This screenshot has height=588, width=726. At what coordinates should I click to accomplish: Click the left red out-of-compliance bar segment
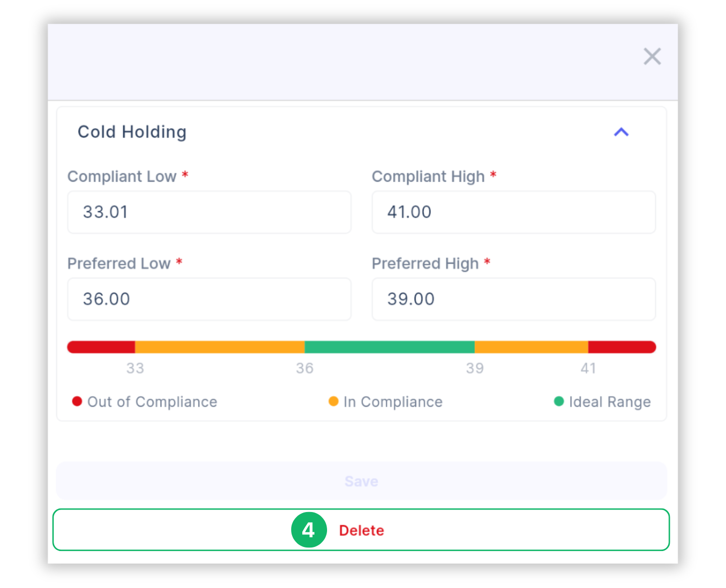(101, 347)
